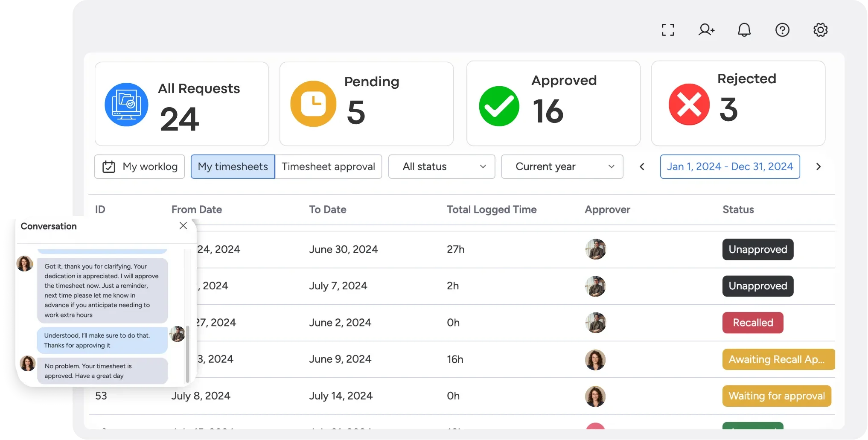Click approver avatar in June 9, 2024 row
The height and width of the screenshot is (440, 868).
[595, 359]
